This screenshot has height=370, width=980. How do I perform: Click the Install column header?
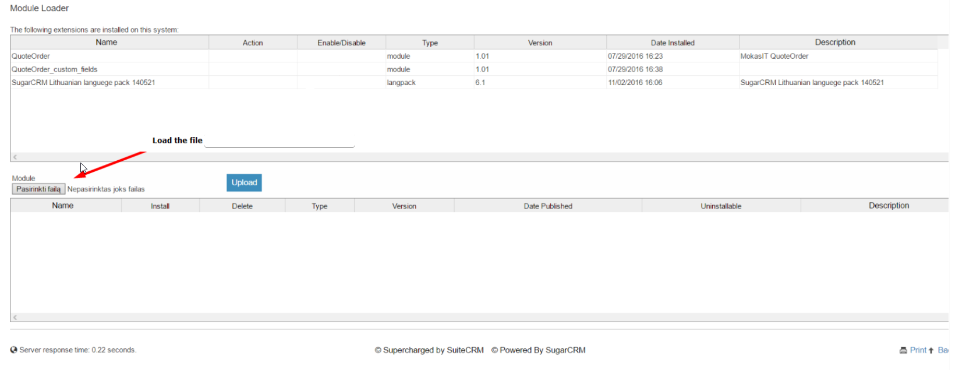160,206
